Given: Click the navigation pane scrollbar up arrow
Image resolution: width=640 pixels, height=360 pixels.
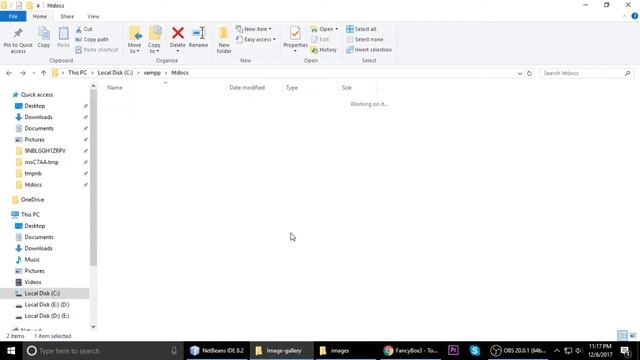Looking at the screenshot, I should tap(93, 86).
